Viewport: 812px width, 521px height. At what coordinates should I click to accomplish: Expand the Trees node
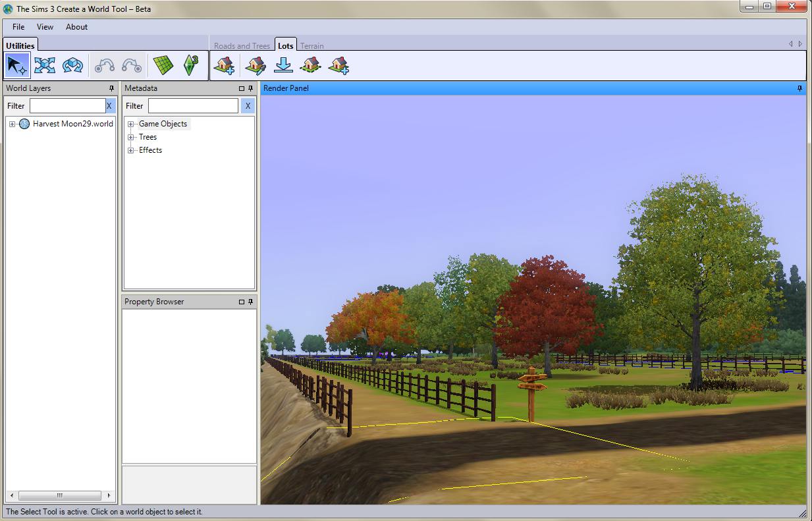coord(130,137)
